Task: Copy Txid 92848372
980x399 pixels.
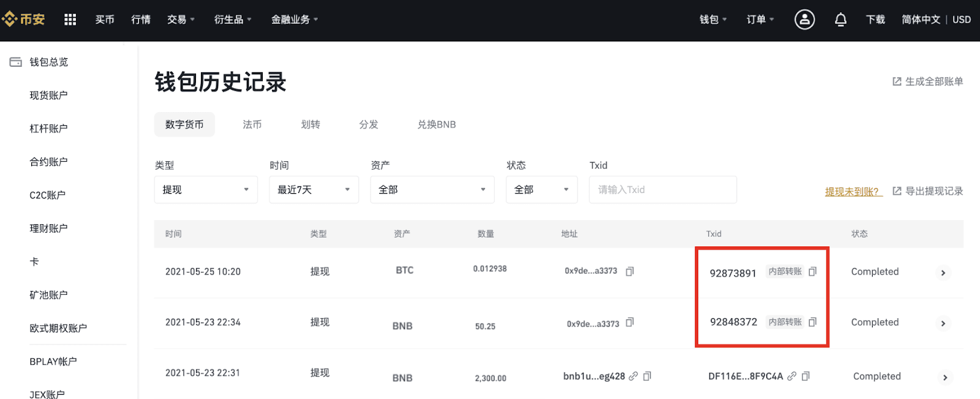Action: [x=813, y=322]
